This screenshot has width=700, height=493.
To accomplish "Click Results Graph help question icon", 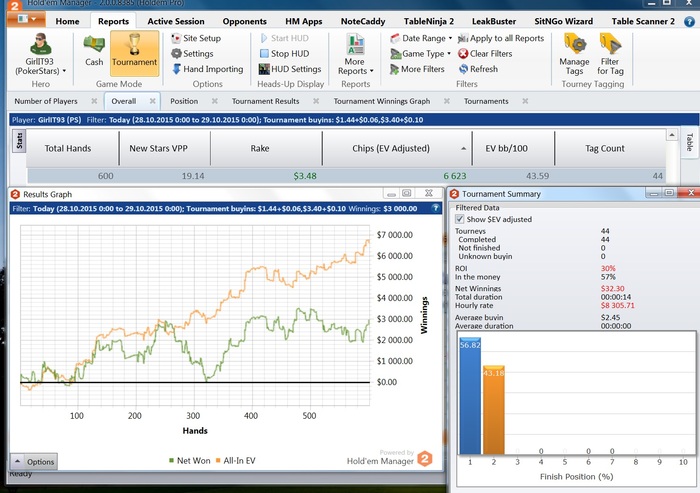I will [x=435, y=208].
